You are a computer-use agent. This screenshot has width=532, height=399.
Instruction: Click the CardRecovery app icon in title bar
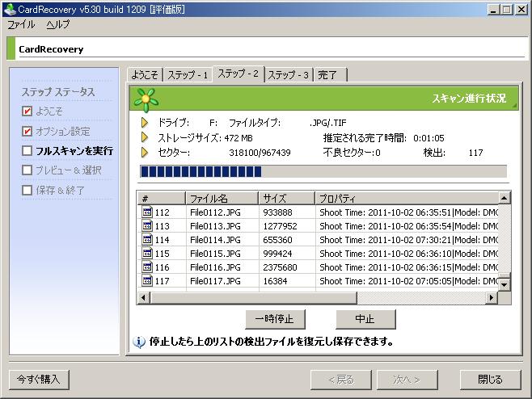point(9,9)
